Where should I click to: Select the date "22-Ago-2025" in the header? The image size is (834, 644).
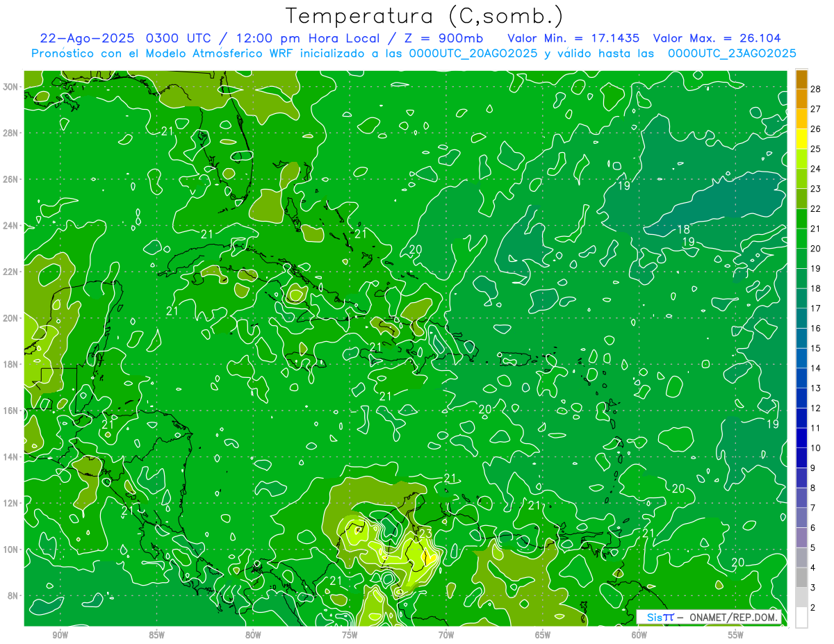coord(88,38)
